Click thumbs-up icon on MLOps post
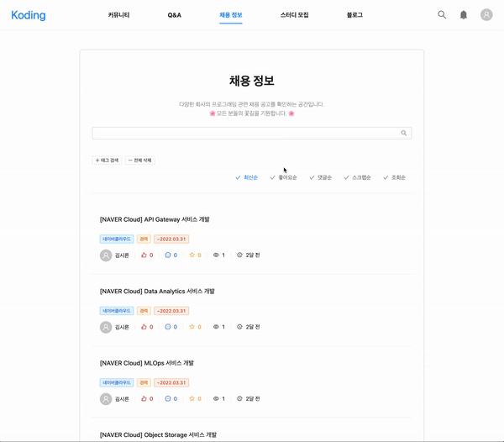Screen dimensions: 504x442 (144, 398)
